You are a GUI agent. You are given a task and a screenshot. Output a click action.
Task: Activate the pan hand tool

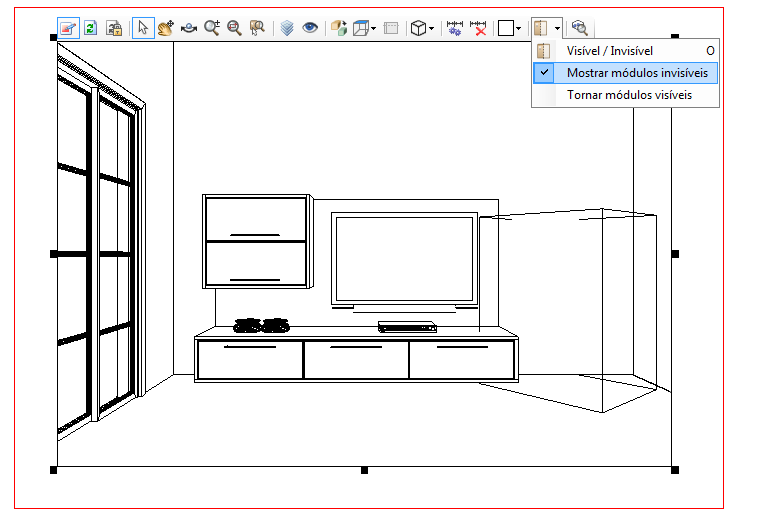click(166, 28)
